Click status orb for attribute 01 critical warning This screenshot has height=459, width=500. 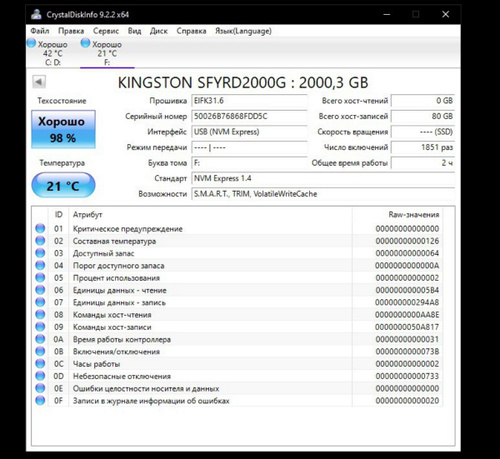click(x=40, y=228)
